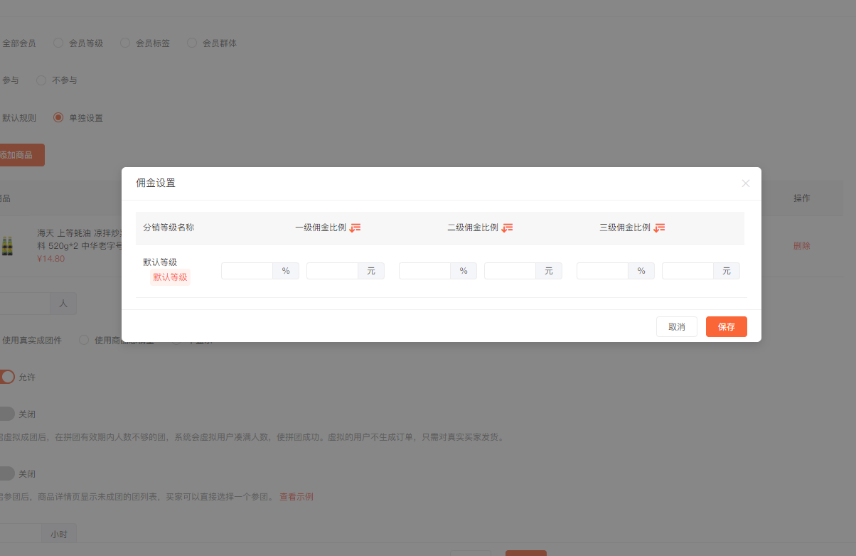
Task: Click the ¥14.80 product price
Action: [51, 259]
